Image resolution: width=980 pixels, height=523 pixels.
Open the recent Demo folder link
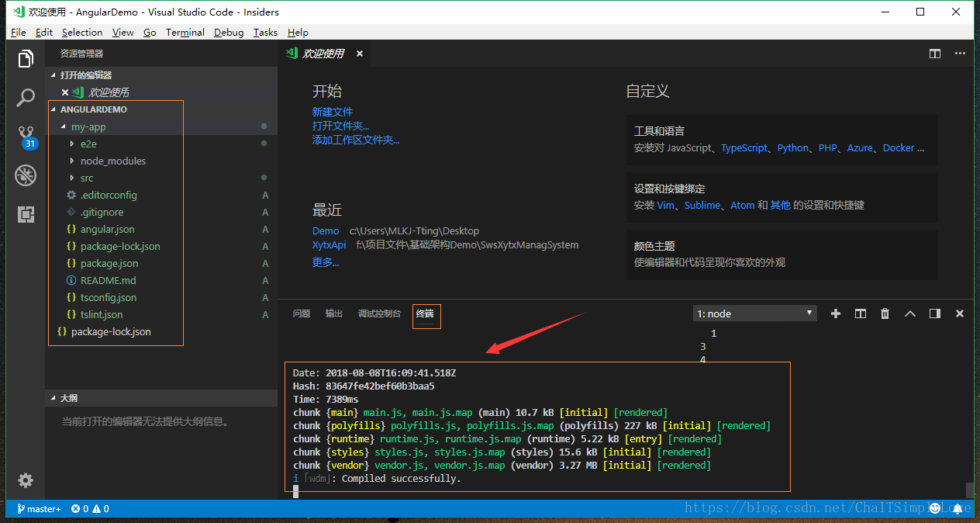click(326, 230)
